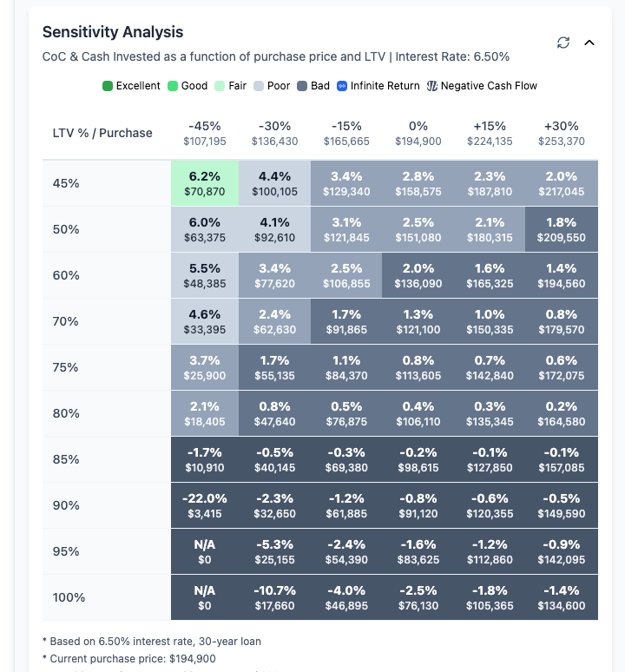
Task: Click the Fair legend swatch
Action: (220, 86)
